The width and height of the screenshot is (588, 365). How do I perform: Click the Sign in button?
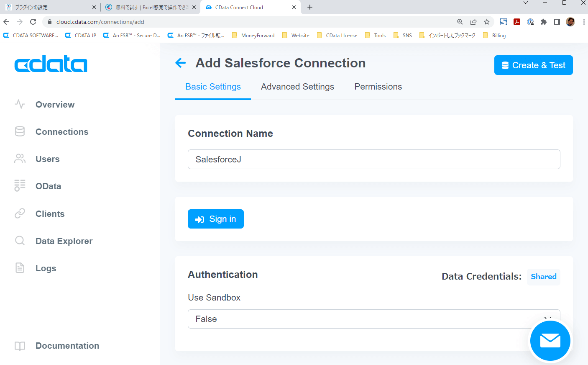coord(216,219)
